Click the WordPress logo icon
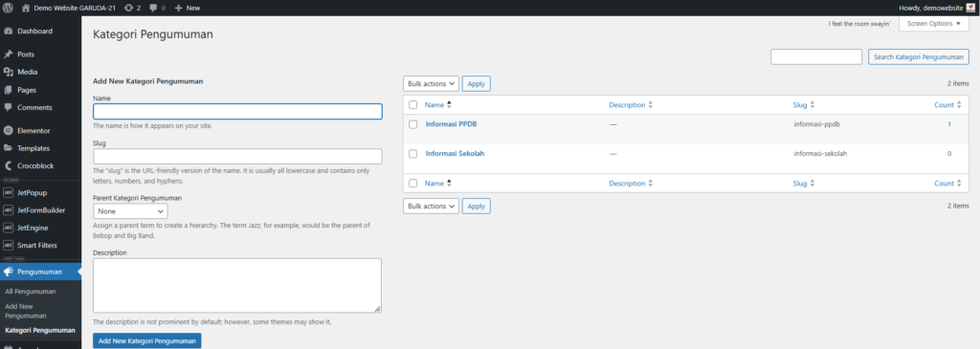 click(x=8, y=8)
